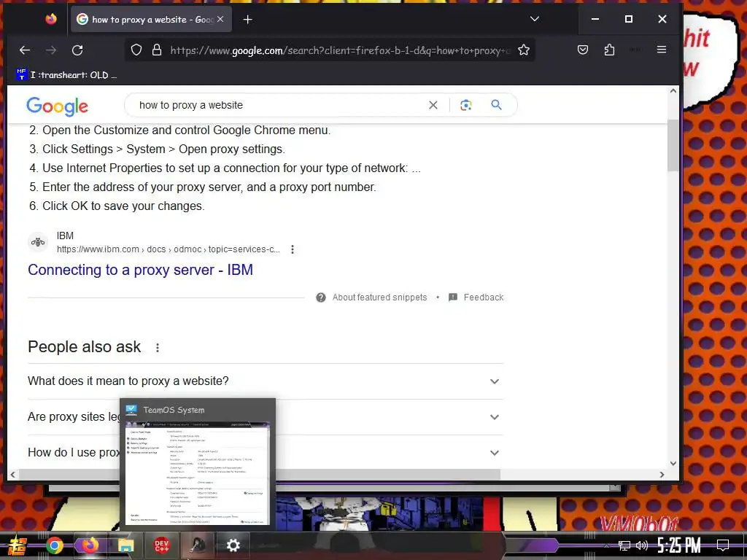Go forward one page in Firefox
The image size is (747, 560).
(51, 50)
